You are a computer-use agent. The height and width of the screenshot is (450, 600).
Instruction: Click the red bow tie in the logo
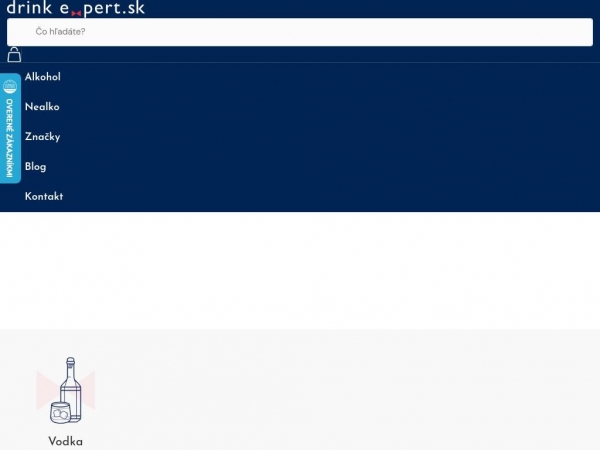(76, 13)
